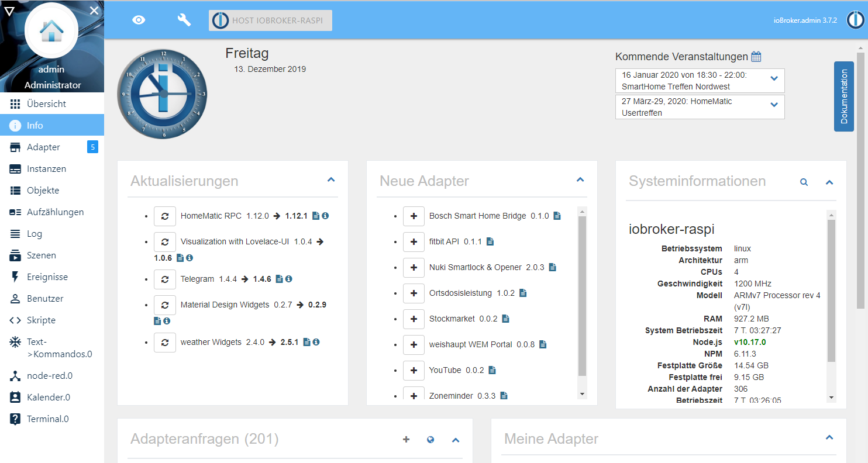Open Adapter in the sidebar menu
868x463 pixels.
(43, 147)
